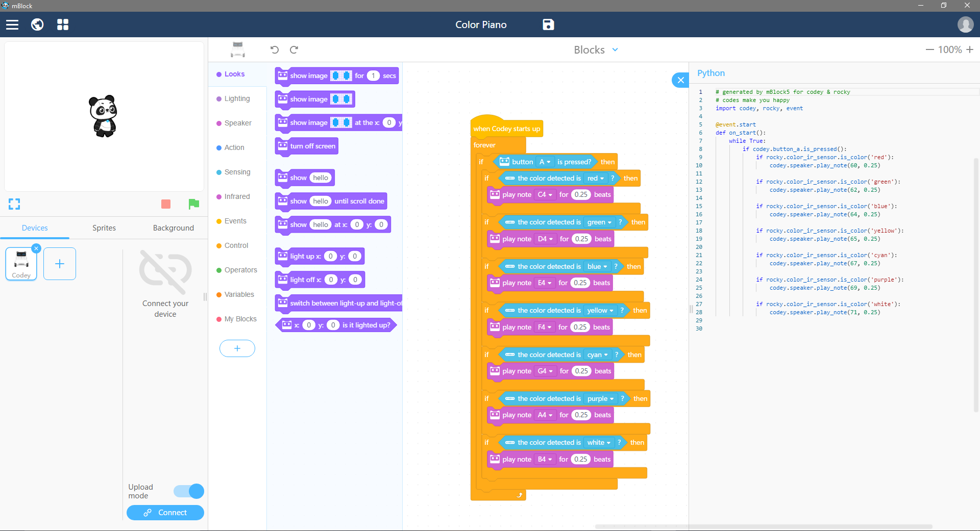Viewport: 980px width, 531px height.
Task: Switch to the Sprites tab
Action: pos(104,228)
